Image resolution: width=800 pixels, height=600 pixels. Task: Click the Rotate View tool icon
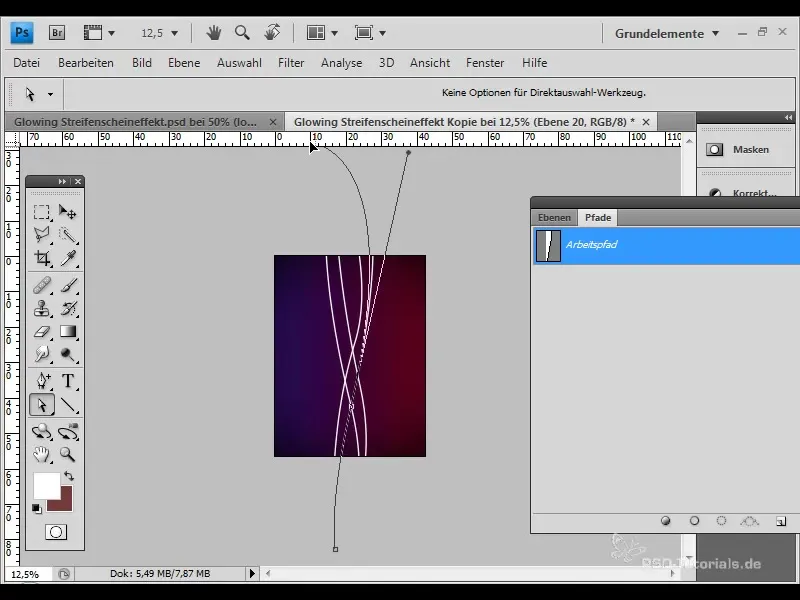[x=272, y=33]
